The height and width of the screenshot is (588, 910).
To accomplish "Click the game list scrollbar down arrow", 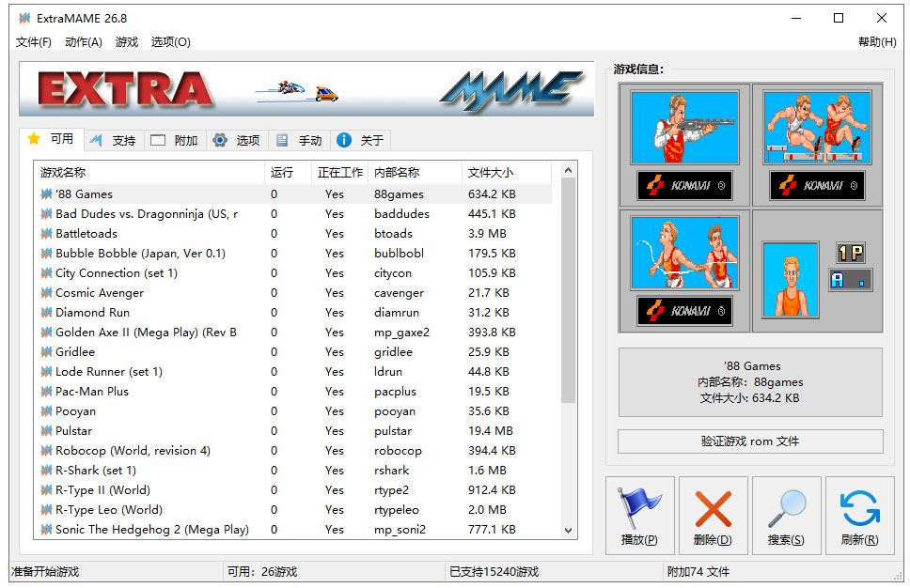I will click(x=568, y=530).
